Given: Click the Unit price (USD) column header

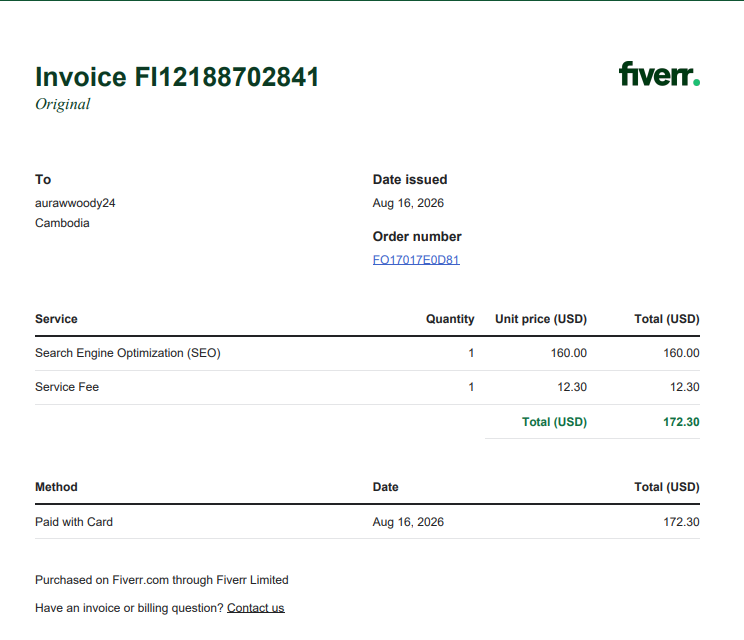Looking at the screenshot, I should 541,319.
